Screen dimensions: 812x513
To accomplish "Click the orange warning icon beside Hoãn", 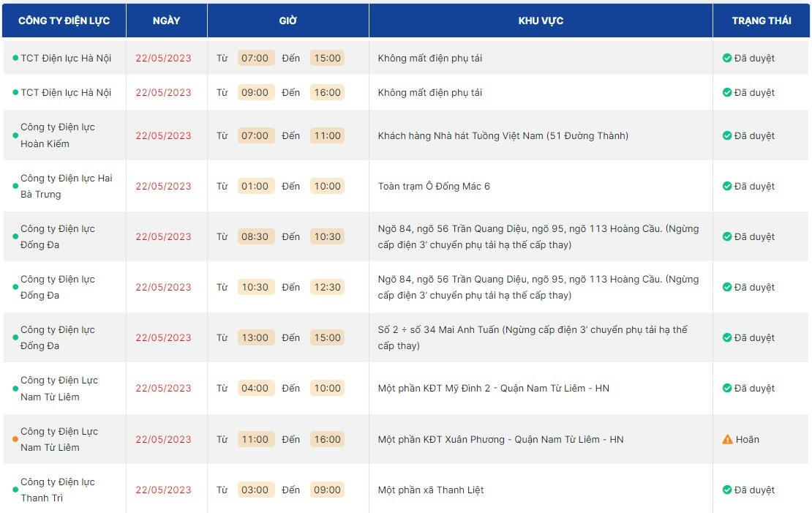I will [x=727, y=440].
